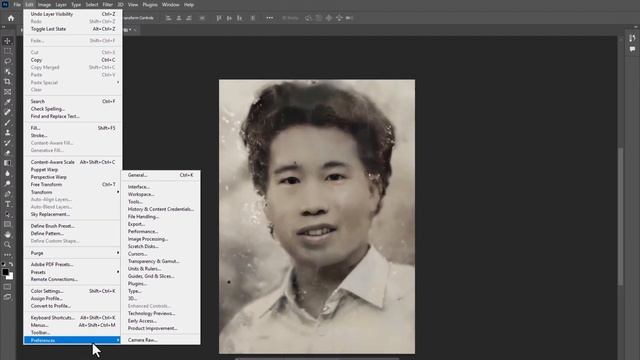Expand the Purge submenu arrow
This screenshot has width=640, height=360.
[118, 253]
